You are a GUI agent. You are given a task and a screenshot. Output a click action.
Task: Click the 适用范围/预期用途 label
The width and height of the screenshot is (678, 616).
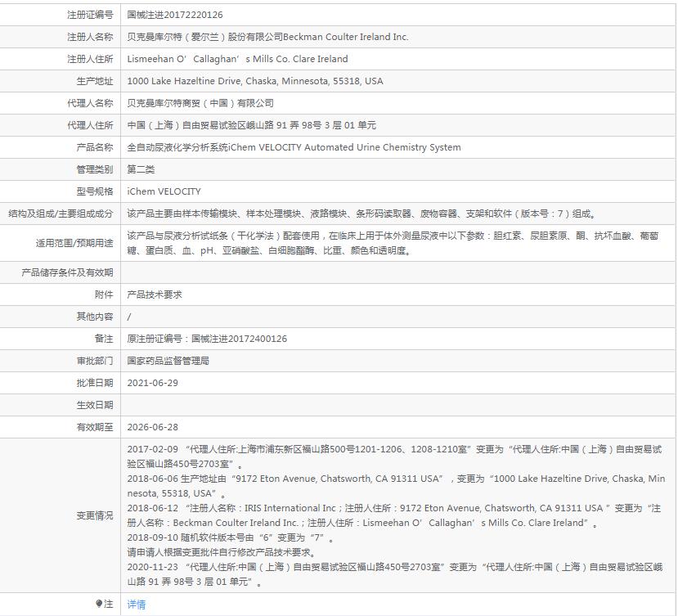(74, 243)
